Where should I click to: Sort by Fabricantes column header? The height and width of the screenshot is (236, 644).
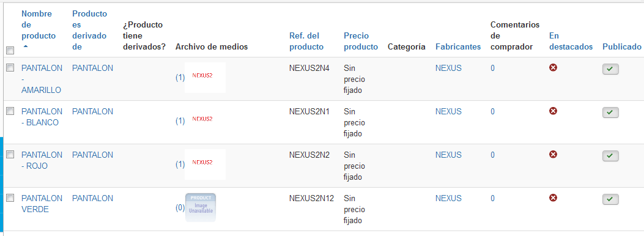[458, 47]
